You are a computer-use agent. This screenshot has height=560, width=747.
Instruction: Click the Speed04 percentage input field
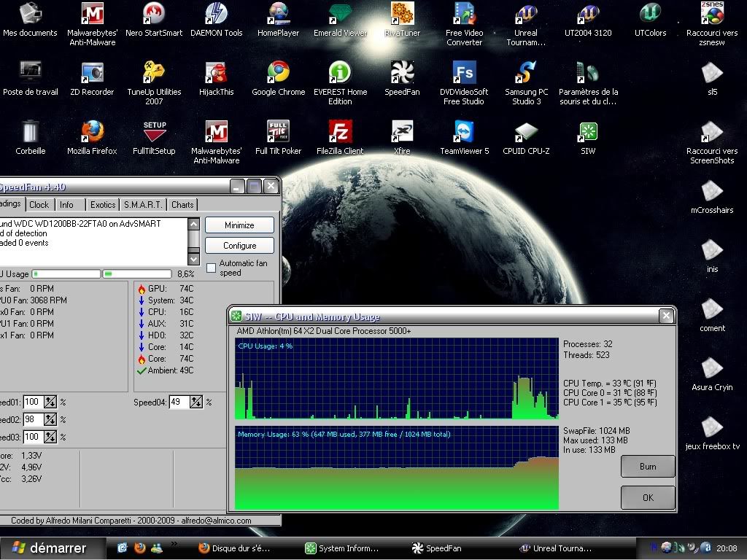tap(179, 402)
